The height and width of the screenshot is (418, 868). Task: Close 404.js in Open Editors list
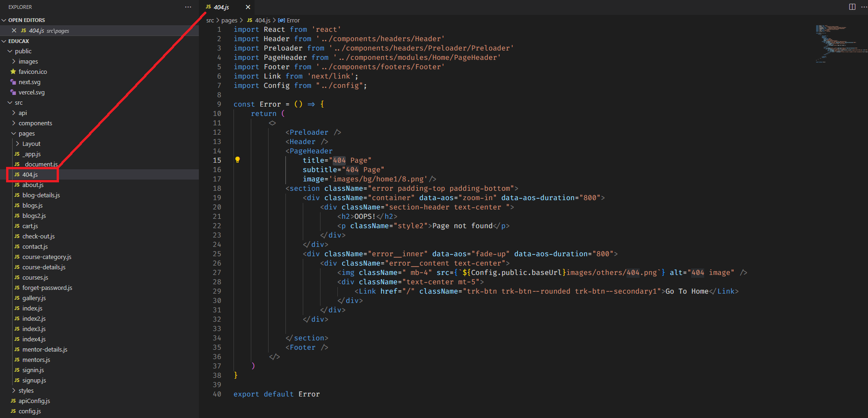(x=14, y=30)
